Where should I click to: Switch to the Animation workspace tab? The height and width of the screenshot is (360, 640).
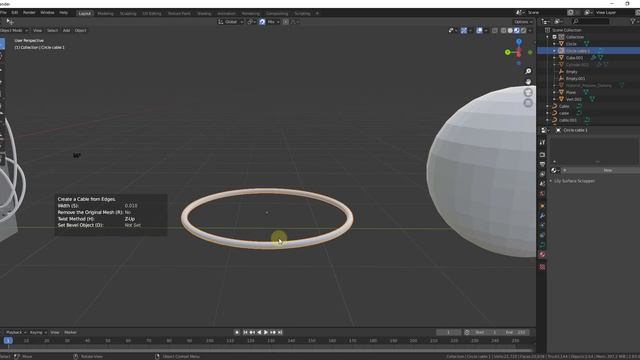coord(226,13)
